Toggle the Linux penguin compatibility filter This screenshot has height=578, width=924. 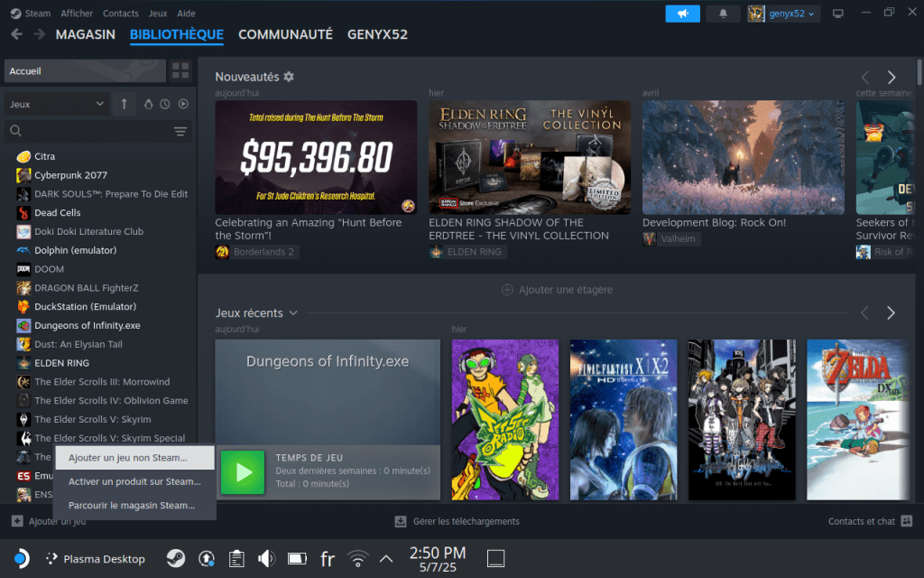pyautogui.click(x=148, y=104)
